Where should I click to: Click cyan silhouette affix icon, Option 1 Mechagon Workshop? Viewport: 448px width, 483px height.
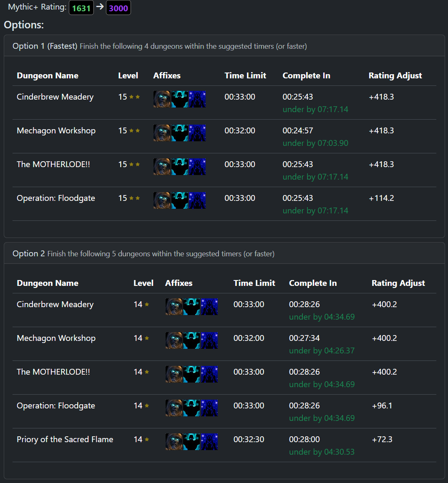point(179,133)
